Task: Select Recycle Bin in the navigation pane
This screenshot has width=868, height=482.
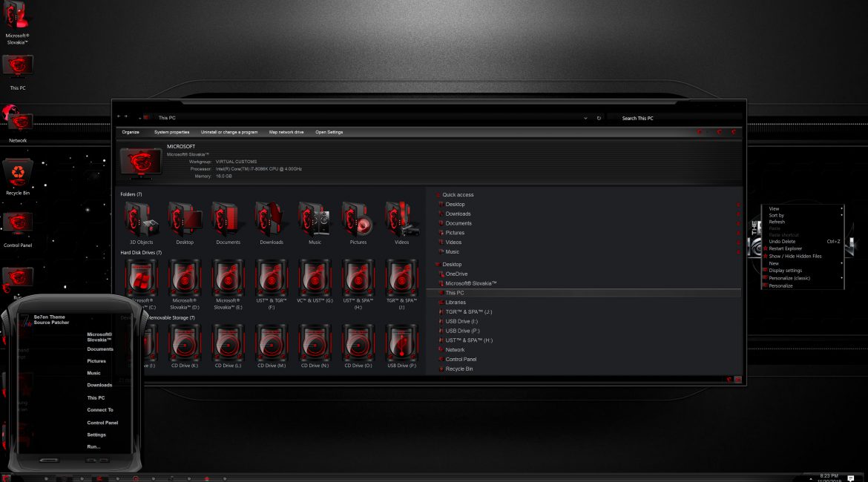Action: click(x=459, y=369)
